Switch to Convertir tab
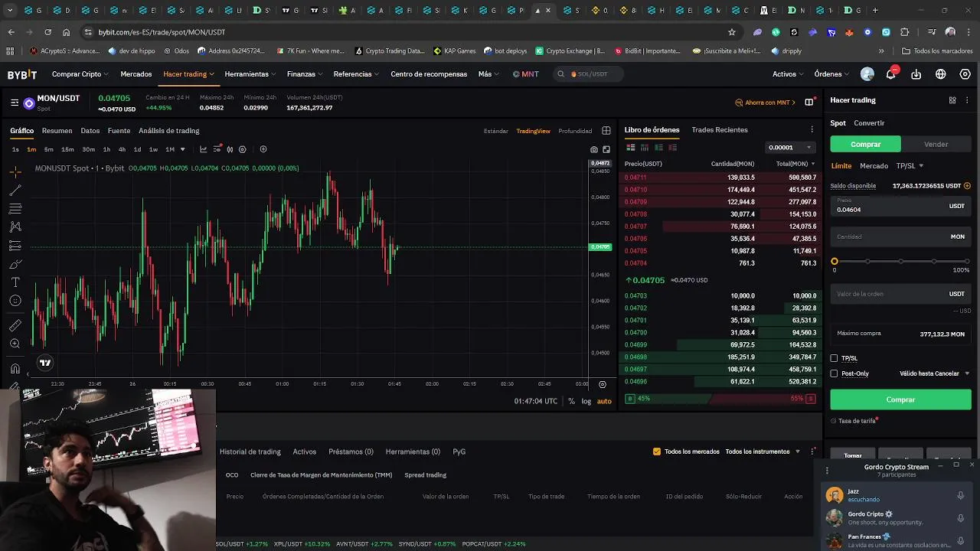 click(x=869, y=123)
